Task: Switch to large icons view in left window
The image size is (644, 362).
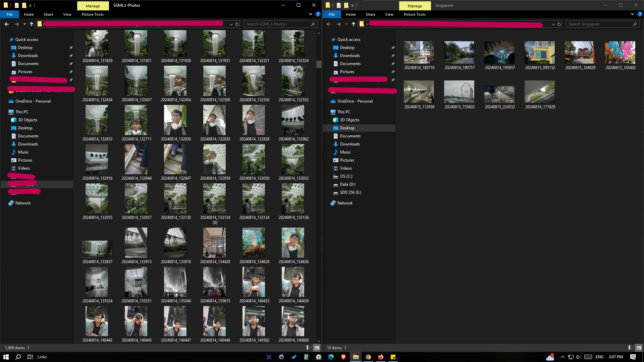Action: click(317, 348)
